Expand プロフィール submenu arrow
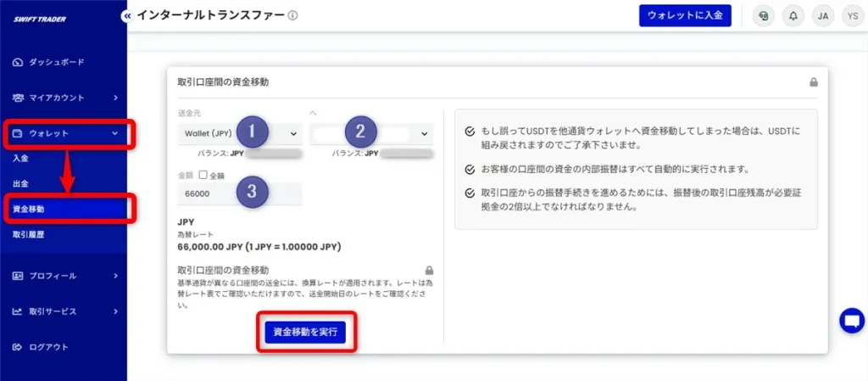Screen dimensions: 868x381 coord(115,276)
